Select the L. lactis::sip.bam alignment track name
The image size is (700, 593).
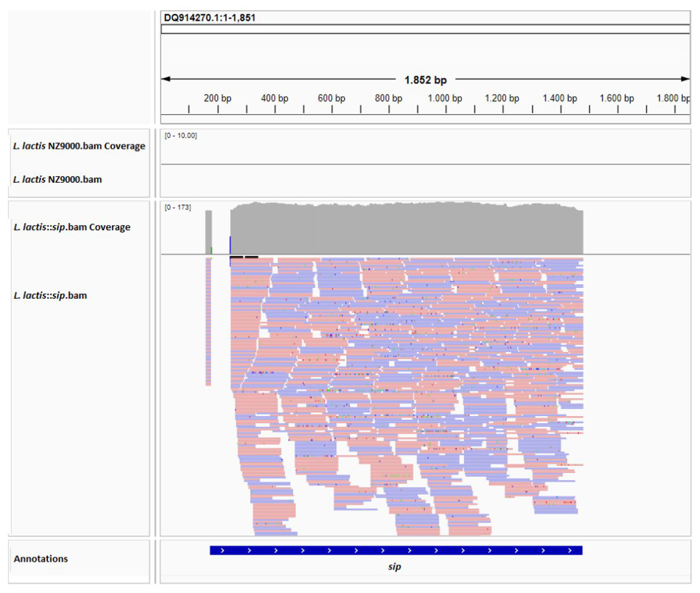(x=50, y=295)
